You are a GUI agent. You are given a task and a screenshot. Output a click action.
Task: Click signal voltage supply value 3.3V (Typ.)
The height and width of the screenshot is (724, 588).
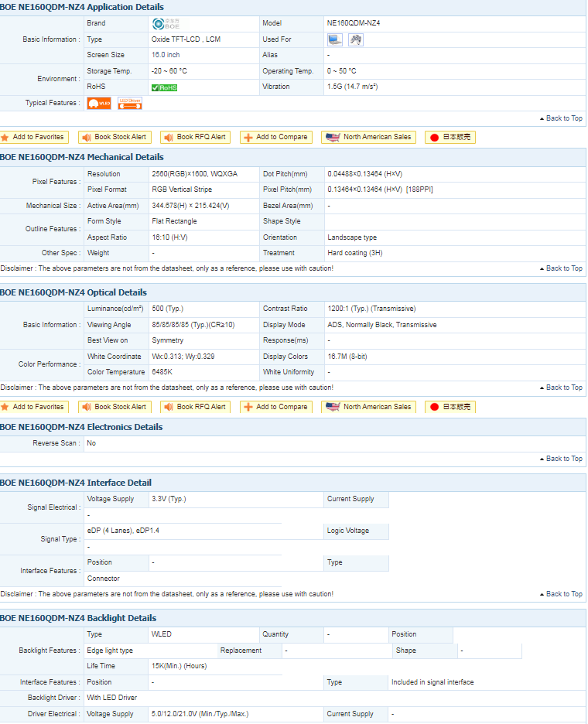(x=169, y=499)
